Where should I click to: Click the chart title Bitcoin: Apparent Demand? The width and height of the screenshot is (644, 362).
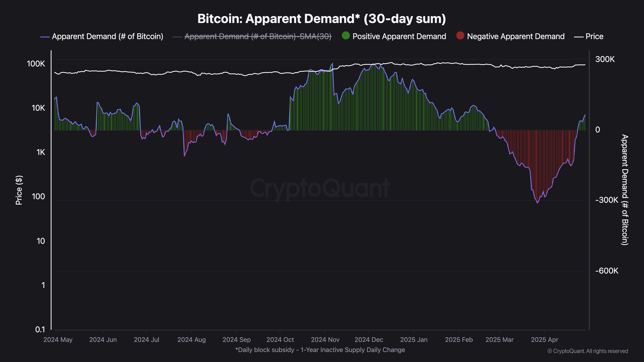[322, 19]
